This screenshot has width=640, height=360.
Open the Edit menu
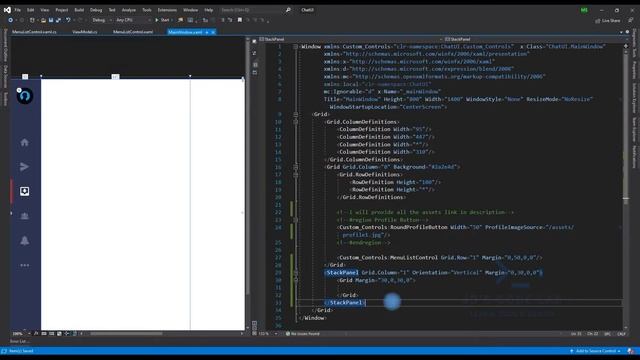tap(31, 10)
